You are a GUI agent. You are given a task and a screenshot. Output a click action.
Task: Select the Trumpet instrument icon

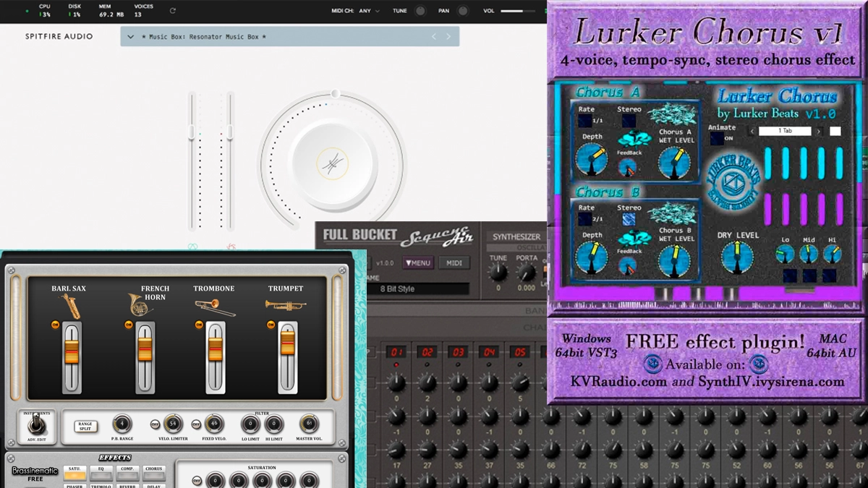click(x=285, y=306)
